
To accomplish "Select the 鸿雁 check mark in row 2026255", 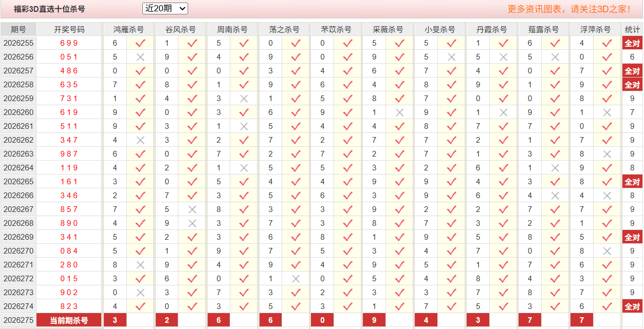I will (140, 43).
